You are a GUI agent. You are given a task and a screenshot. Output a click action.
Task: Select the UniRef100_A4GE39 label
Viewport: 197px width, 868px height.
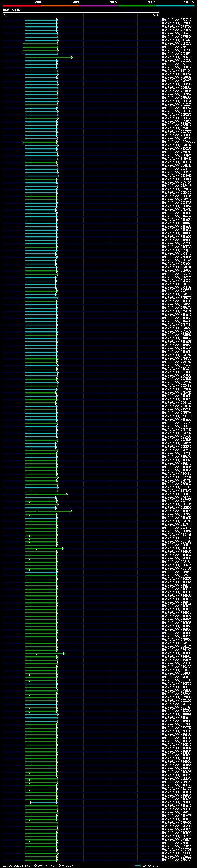pyautogui.click(x=177, y=548)
